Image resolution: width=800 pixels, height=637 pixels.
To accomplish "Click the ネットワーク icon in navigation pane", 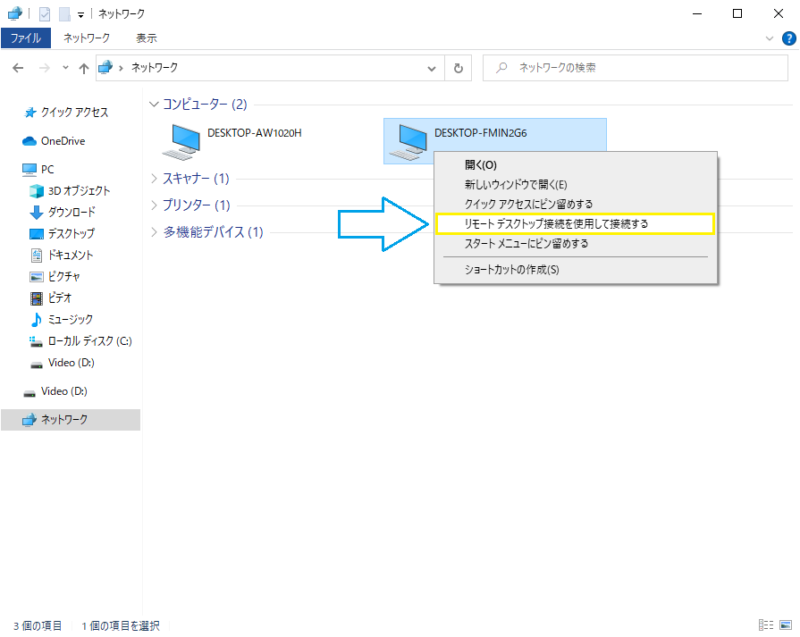I will (x=29, y=420).
